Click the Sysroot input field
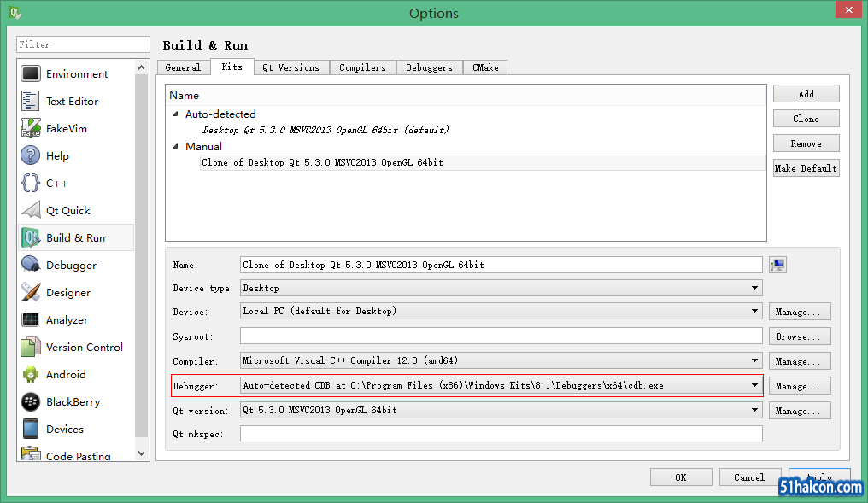 (x=501, y=336)
